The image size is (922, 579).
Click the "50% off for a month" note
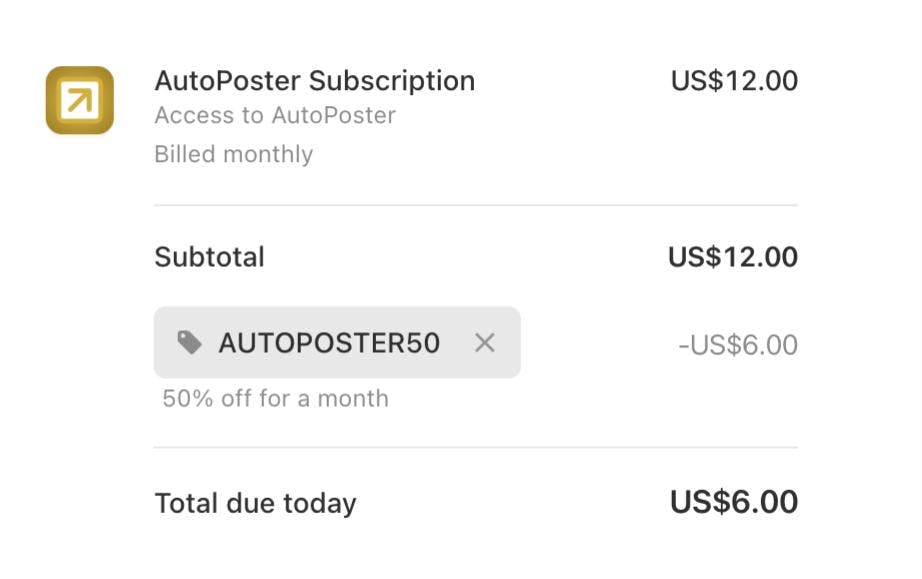click(275, 399)
